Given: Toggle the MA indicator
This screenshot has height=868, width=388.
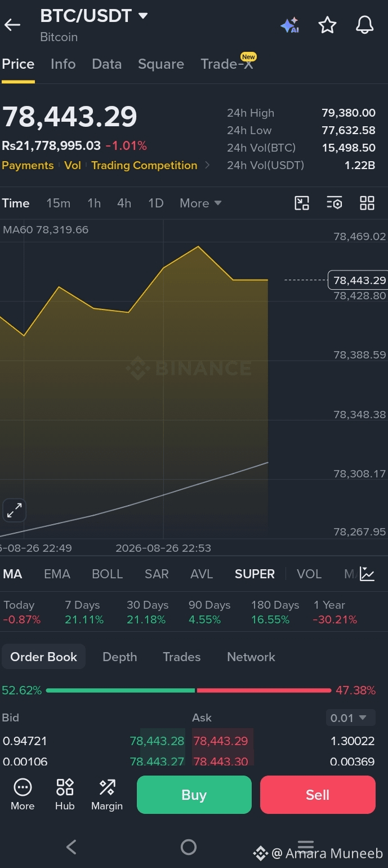Looking at the screenshot, I should click(x=12, y=574).
